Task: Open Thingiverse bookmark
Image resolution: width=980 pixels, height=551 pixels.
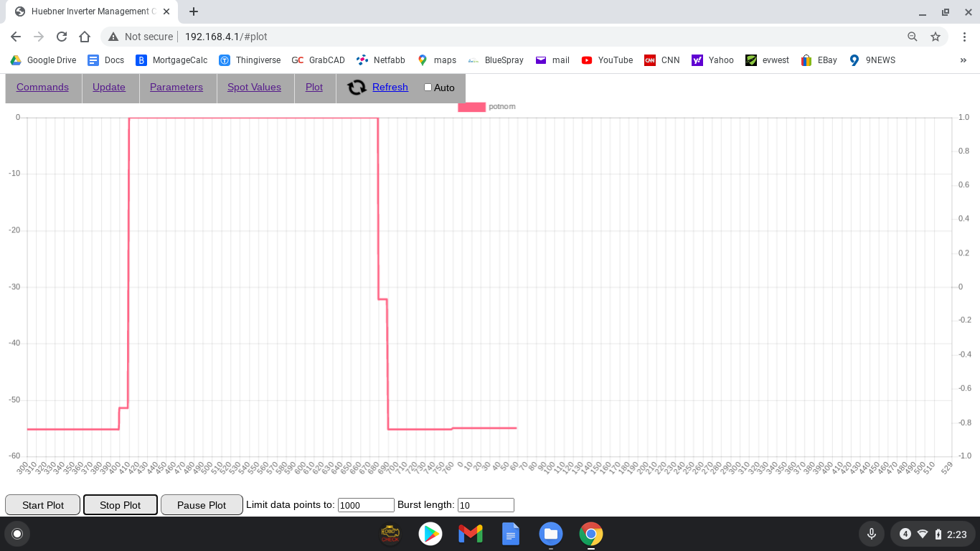Action: tap(250, 60)
